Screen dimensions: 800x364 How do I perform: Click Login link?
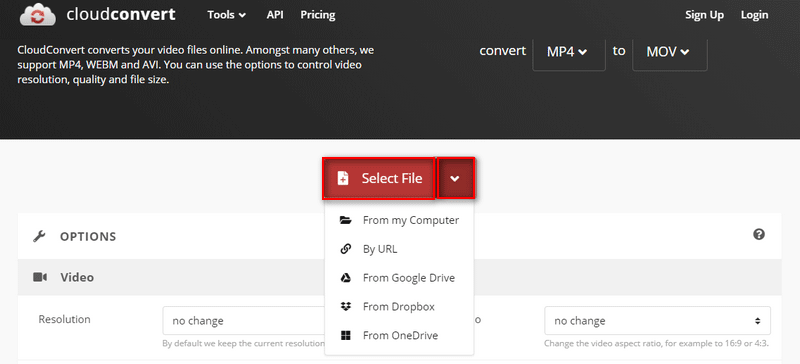pos(754,15)
